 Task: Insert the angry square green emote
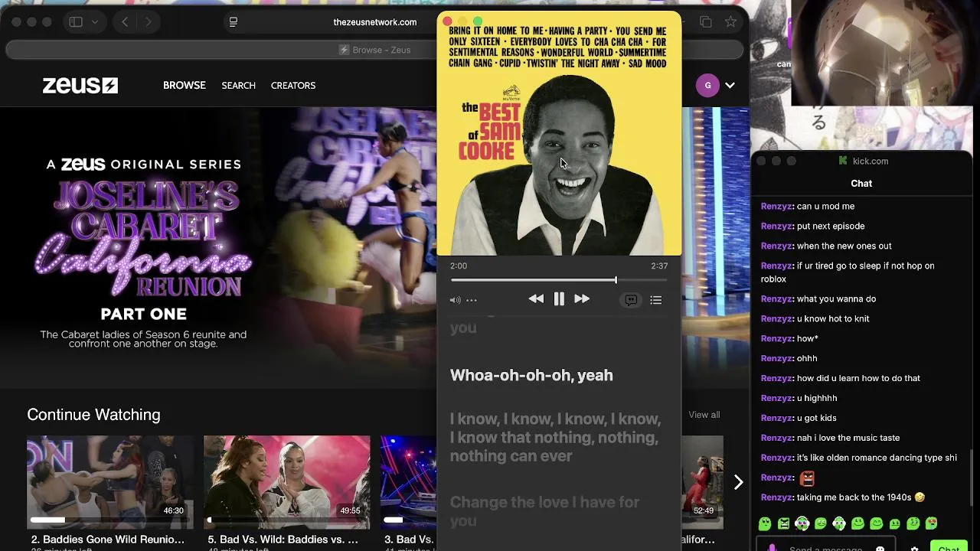click(783, 524)
